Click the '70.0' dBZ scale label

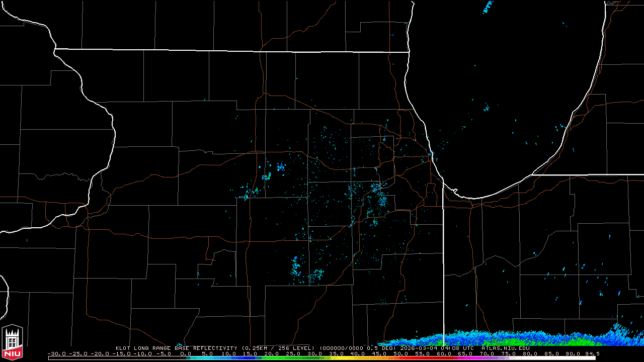coord(487,353)
